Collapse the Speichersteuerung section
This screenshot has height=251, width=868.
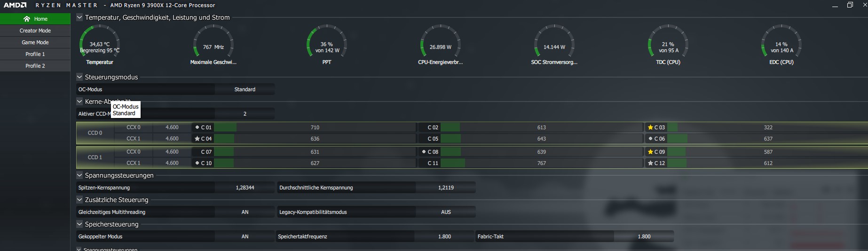pyautogui.click(x=79, y=224)
